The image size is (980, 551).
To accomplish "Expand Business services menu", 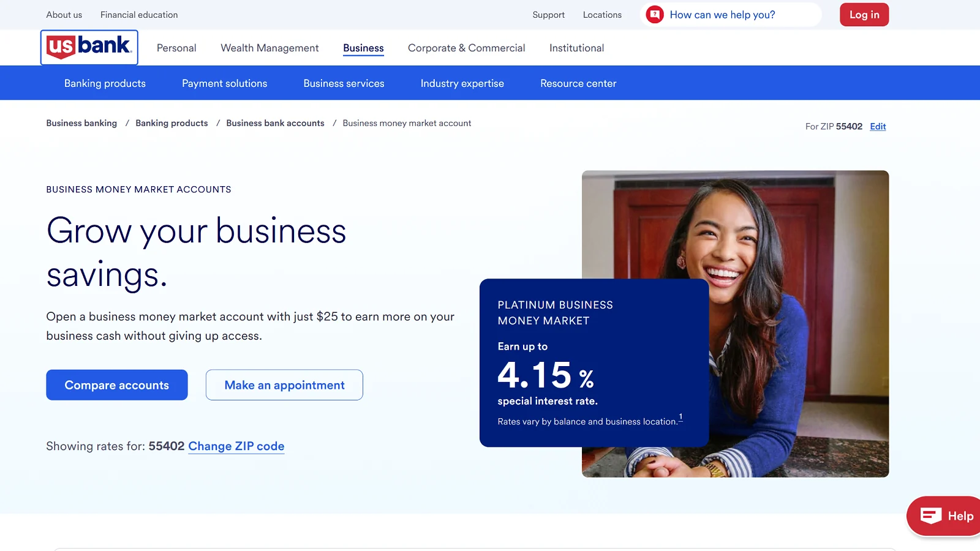I will [344, 83].
